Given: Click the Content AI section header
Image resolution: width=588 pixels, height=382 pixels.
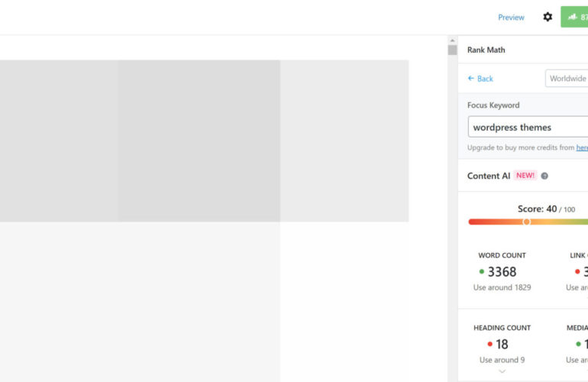Looking at the screenshot, I should (489, 176).
